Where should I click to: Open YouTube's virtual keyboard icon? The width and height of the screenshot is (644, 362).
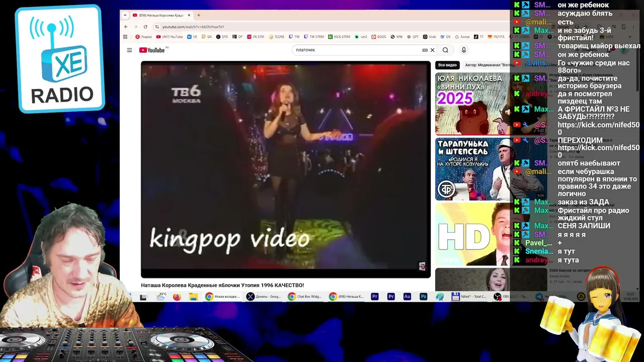[425, 50]
